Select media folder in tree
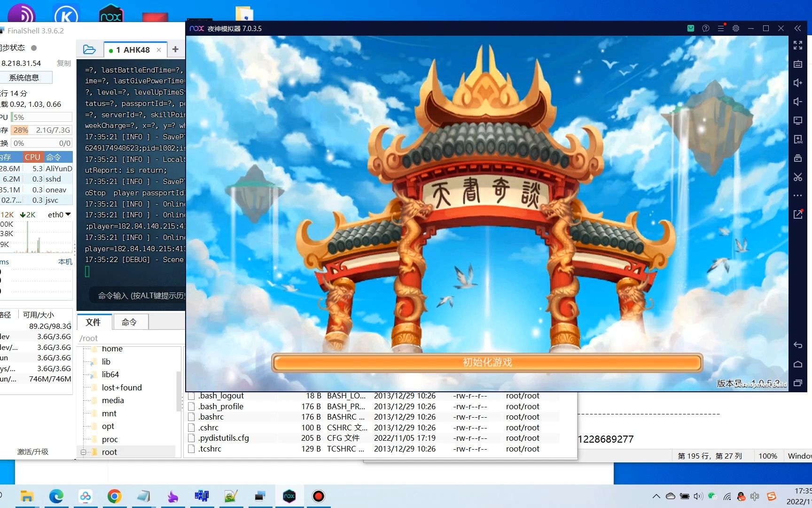The image size is (812, 508). click(113, 400)
